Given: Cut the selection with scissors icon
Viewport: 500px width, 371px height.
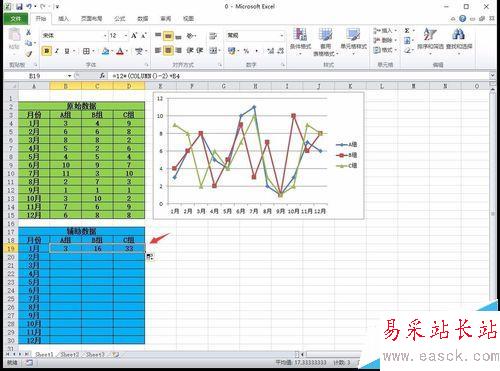Looking at the screenshot, I should tap(29, 33).
